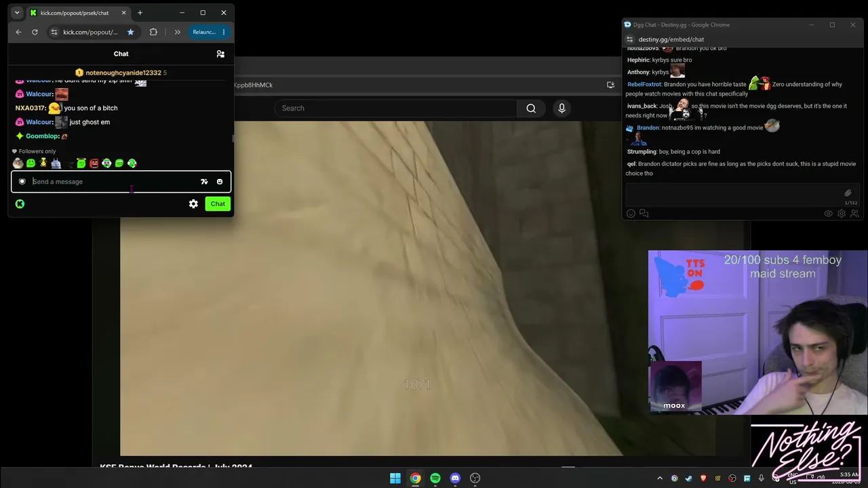The image size is (868, 488).
Task: Open the Kick chat user list icon
Action: (220, 54)
